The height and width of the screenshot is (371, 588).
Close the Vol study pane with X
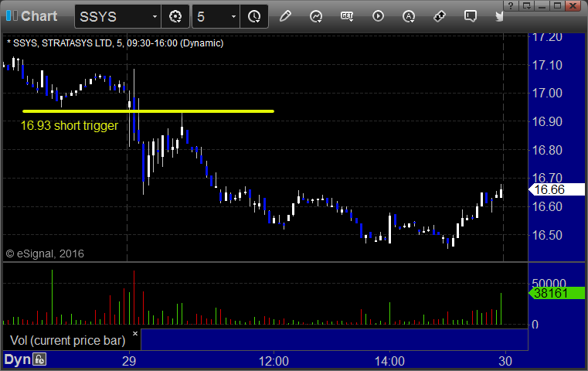(x=135, y=333)
